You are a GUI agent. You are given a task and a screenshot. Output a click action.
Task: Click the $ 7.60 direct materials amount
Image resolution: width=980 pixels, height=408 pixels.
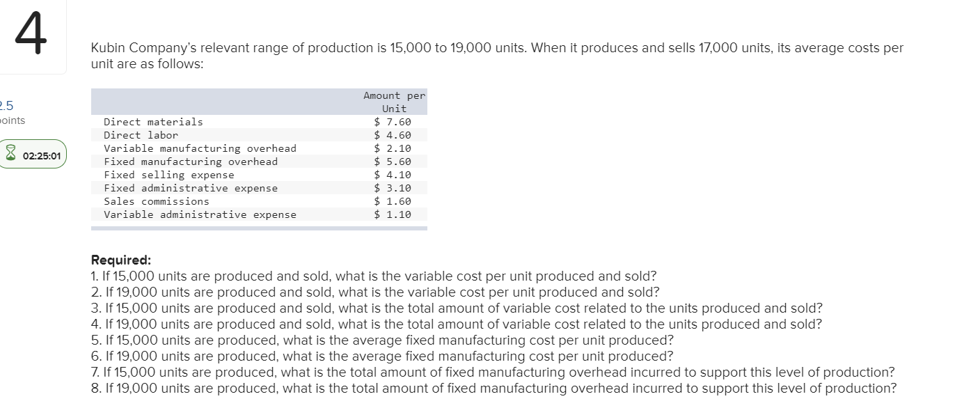(393, 122)
